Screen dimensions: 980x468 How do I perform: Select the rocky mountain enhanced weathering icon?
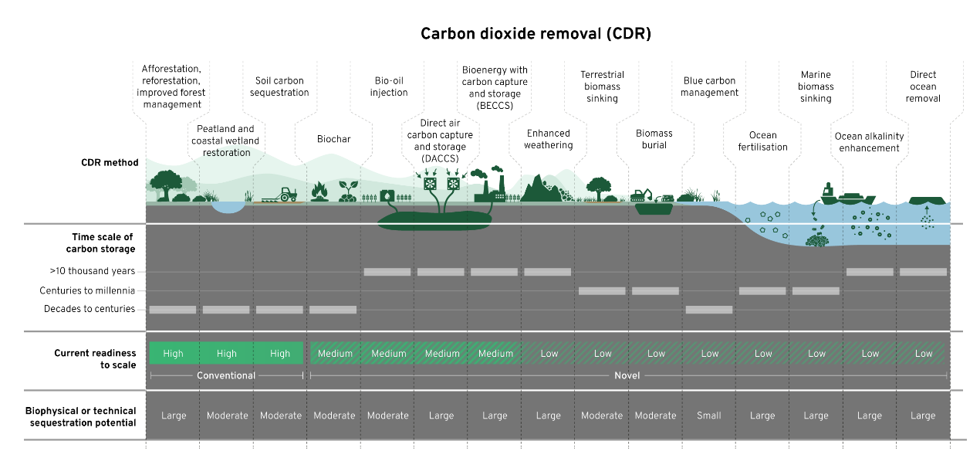539,188
